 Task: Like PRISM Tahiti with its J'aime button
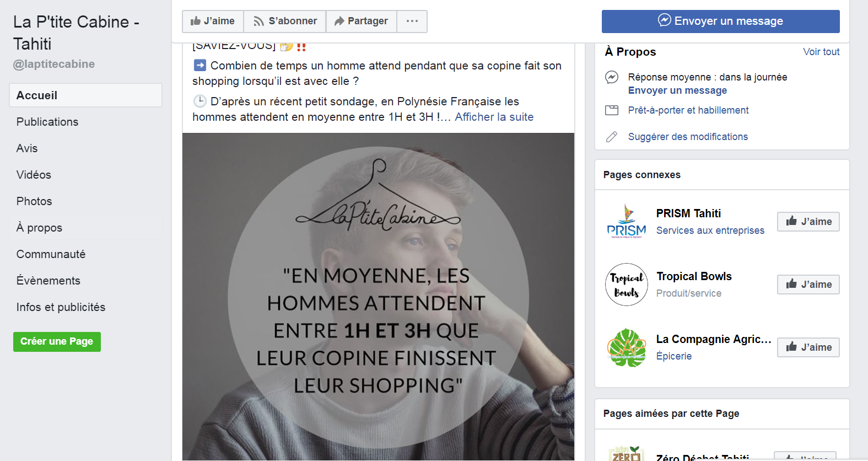click(x=808, y=222)
